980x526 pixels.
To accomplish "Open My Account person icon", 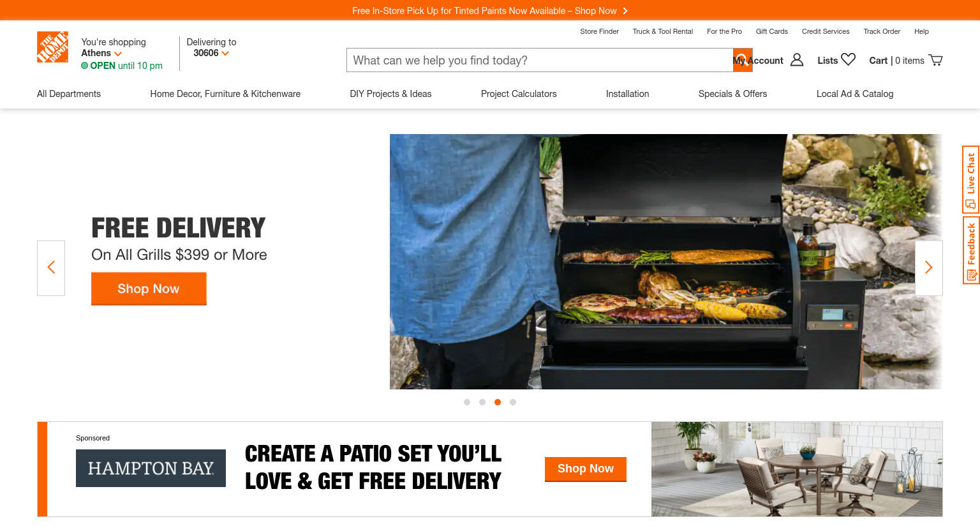I will pyautogui.click(x=797, y=60).
